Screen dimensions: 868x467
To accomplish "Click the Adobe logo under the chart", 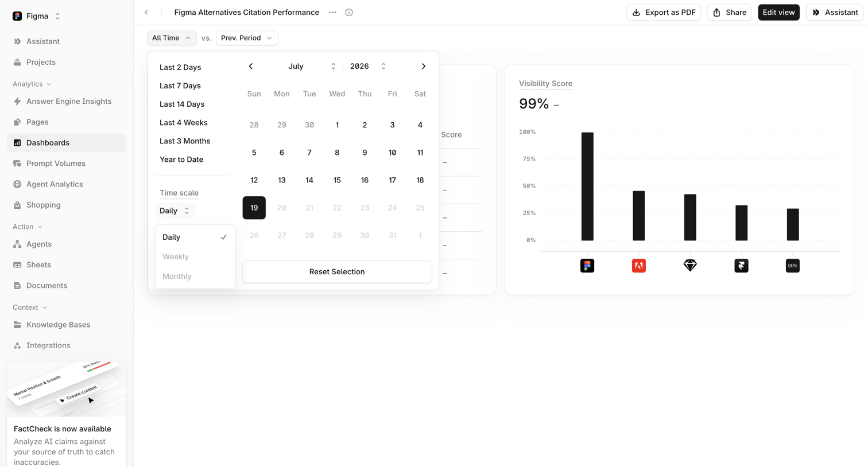I will tap(639, 266).
